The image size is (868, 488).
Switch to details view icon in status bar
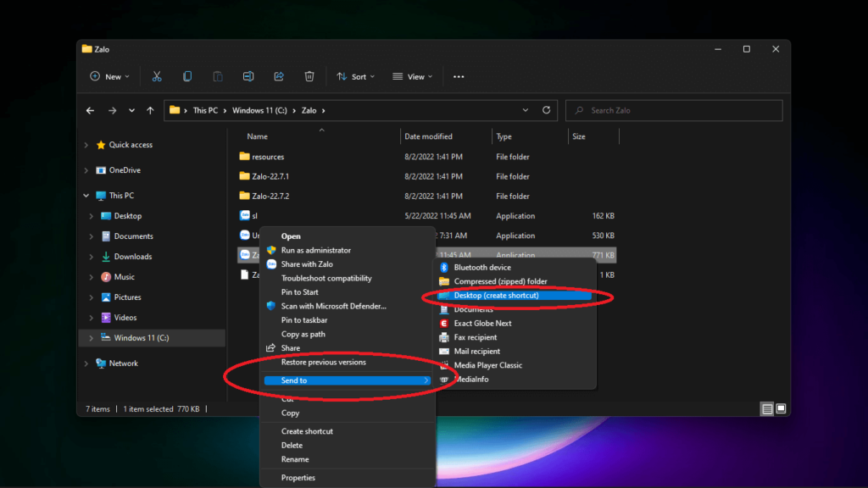point(767,409)
